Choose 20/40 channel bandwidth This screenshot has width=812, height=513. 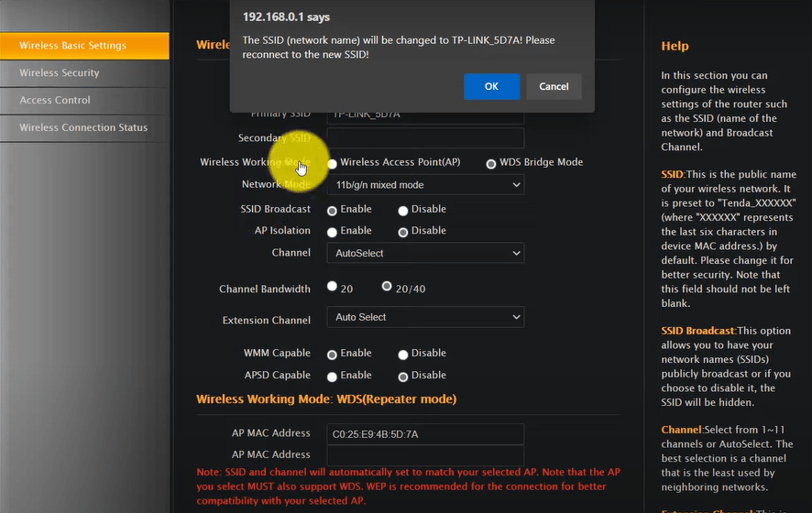pyautogui.click(x=387, y=286)
